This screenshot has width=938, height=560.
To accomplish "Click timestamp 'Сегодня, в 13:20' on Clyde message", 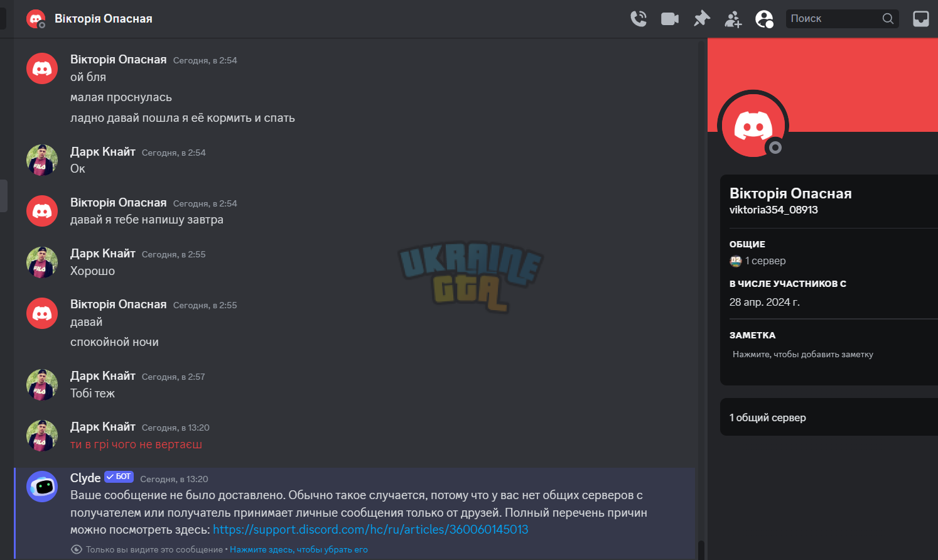I will click(x=174, y=479).
